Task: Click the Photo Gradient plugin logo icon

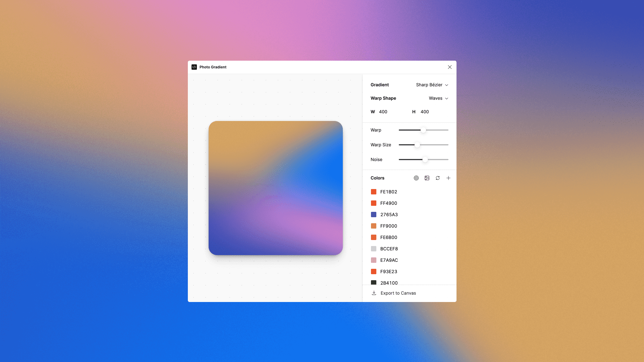Action: [x=195, y=67]
